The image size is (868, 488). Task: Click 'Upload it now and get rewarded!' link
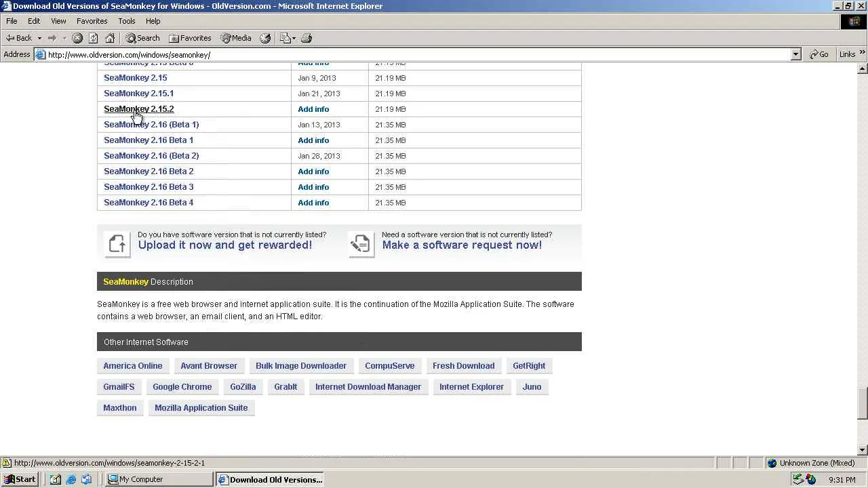pyautogui.click(x=225, y=245)
